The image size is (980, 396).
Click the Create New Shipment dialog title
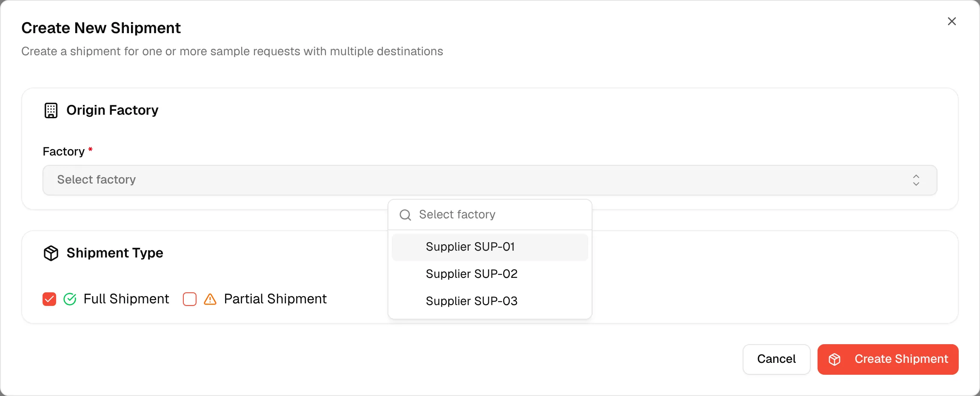pyautogui.click(x=101, y=28)
